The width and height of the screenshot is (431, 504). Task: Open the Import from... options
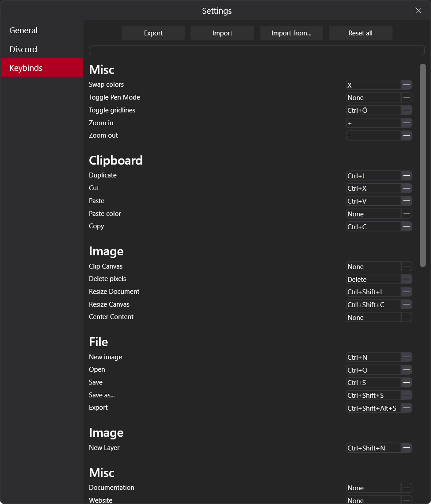[291, 32]
